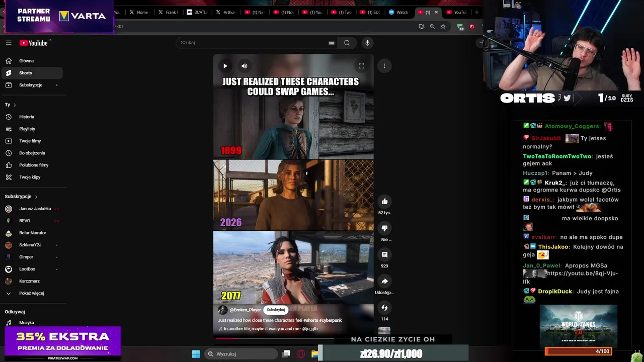Expand Pokaż więcej subscriptions list
This screenshot has width=644, height=362.
tap(31, 293)
